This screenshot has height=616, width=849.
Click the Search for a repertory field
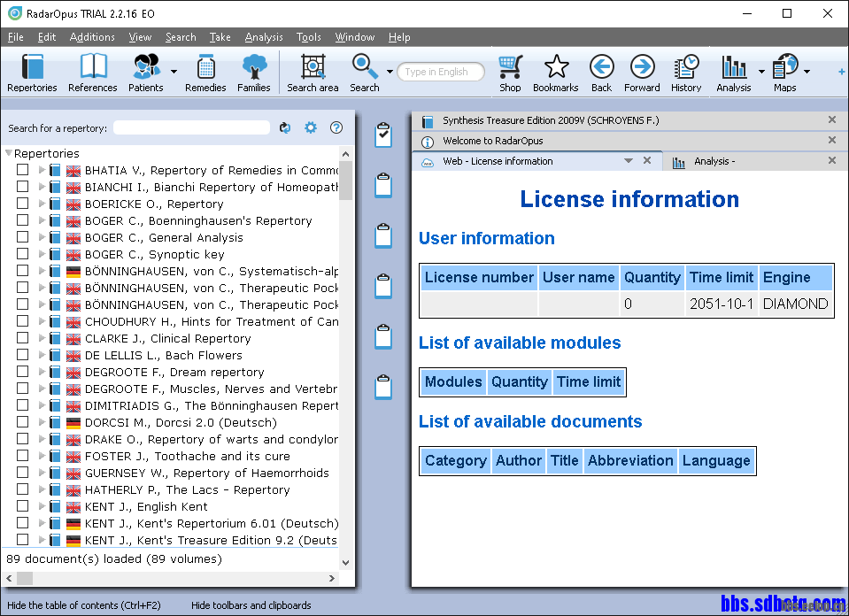pyautogui.click(x=191, y=128)
